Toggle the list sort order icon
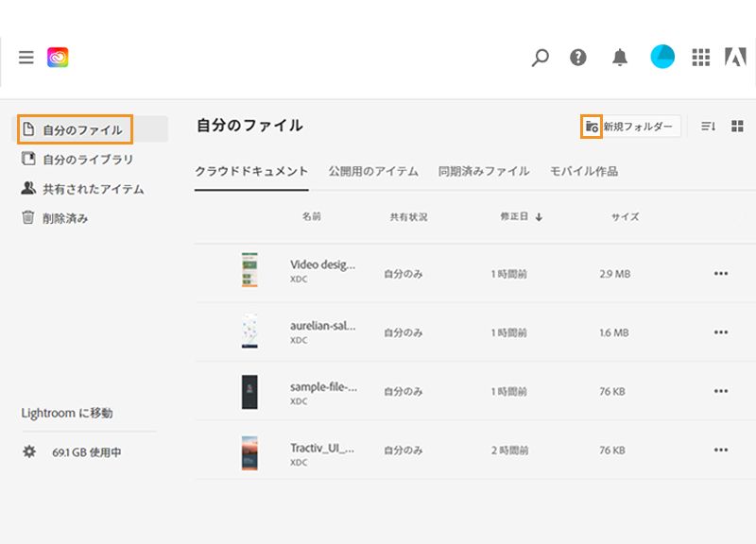Image resolution: width=756 pixels, height=544 pixels. (x=707, y=124)
